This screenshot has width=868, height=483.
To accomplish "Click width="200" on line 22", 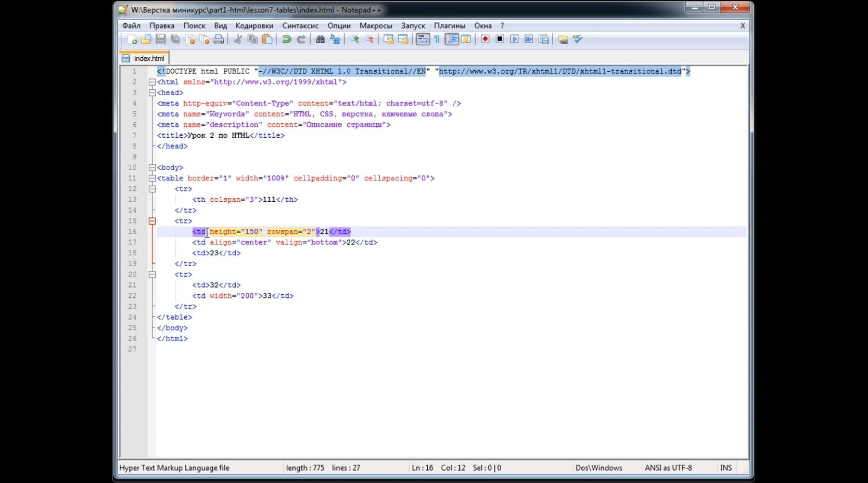I will pyautogui.click(x=234, y=296).
